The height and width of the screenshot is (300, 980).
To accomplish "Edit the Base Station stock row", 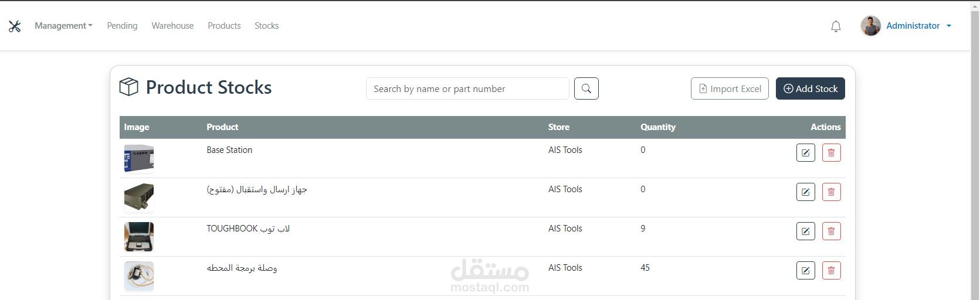I will pyautogui.click(x=805, y=153).
